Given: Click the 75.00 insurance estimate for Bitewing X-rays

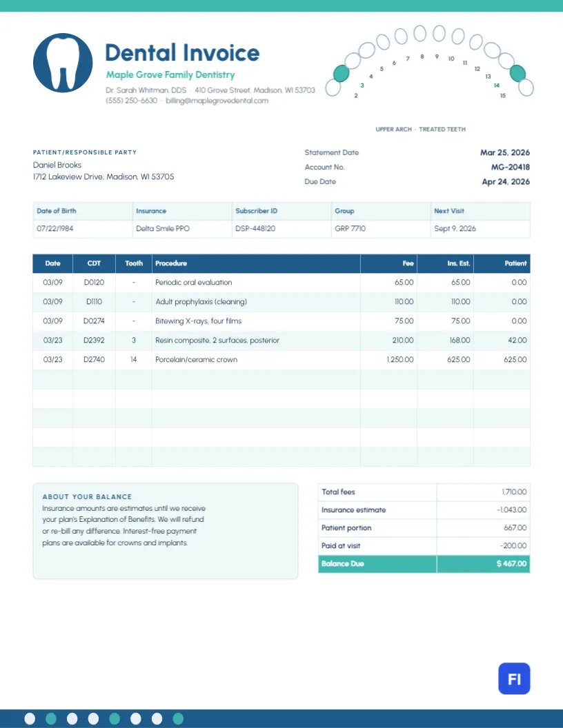Looking at the screenshot, I should click(x=461, y=321).
